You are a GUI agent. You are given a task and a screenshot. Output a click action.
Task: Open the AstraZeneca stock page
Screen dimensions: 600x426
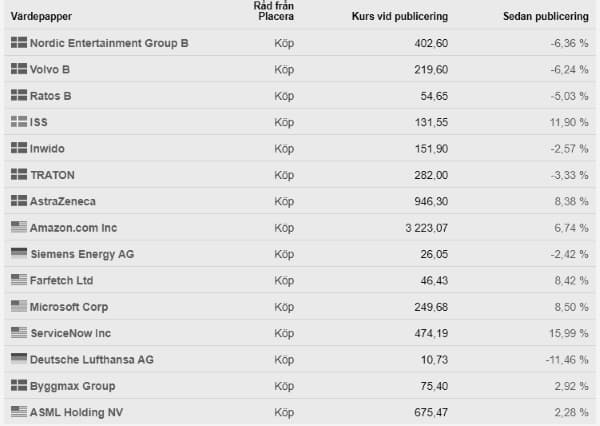tap(63, 201)
